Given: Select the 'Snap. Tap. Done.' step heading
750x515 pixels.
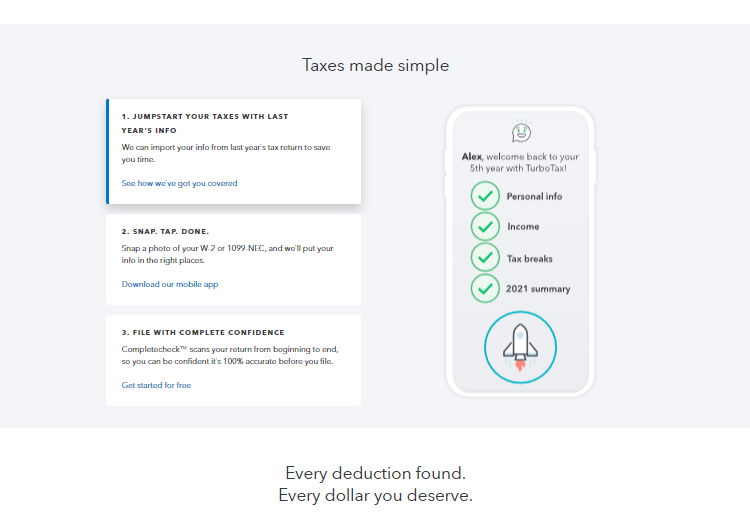Looking at the screenshot, I should (x=165, y=231).
